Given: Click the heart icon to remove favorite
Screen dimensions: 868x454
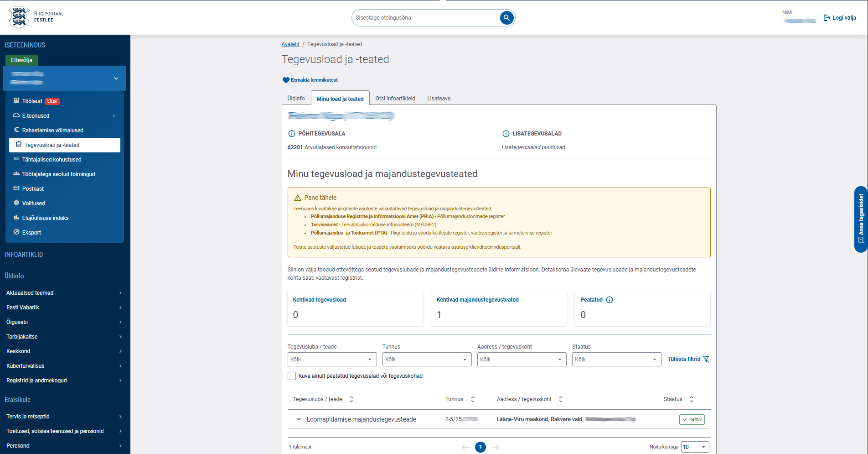Looking at the screenshot, I should (286, 80).
